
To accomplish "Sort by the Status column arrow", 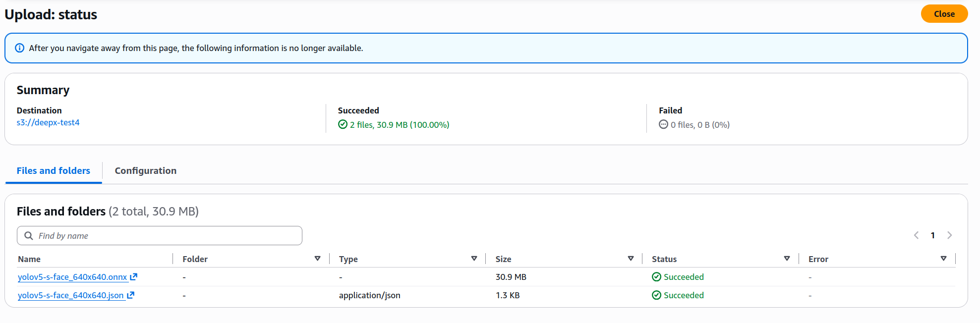I will [x=787, y=259].
